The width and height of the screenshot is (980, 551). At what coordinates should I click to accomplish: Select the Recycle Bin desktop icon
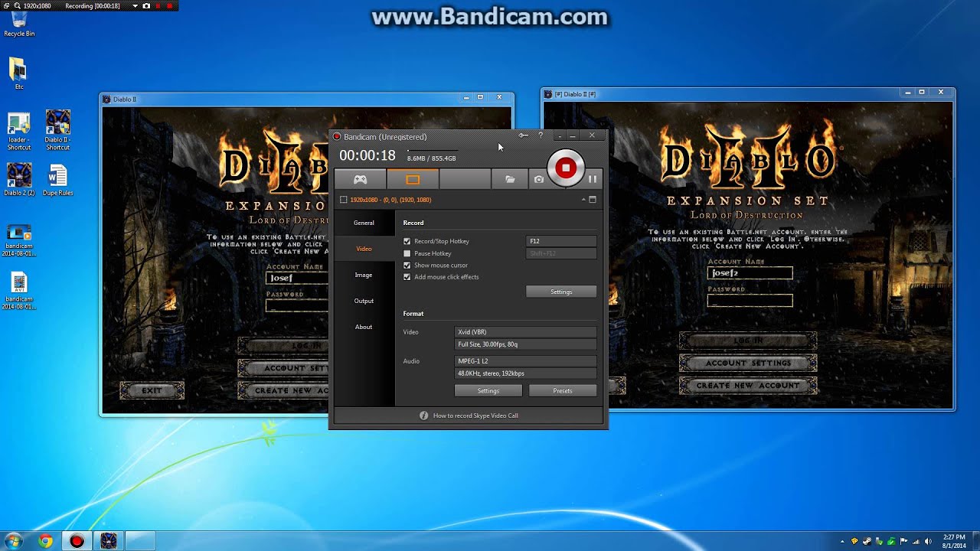pyautogui.click(x=19, y=21)
